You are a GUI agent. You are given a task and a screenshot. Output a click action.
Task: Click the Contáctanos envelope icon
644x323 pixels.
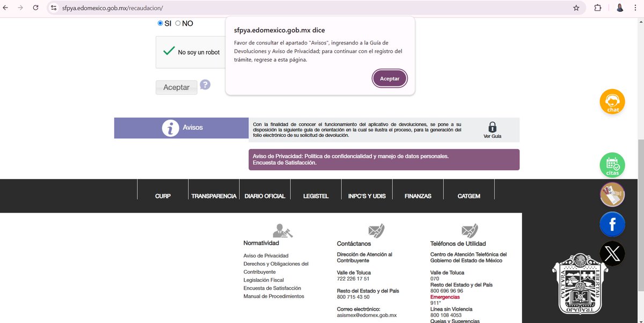click(x=376, y=231)
